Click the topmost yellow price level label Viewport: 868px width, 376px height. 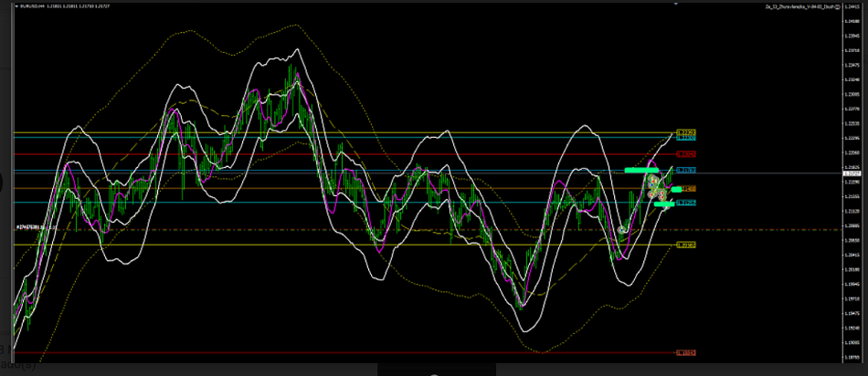tap(686, 132)
